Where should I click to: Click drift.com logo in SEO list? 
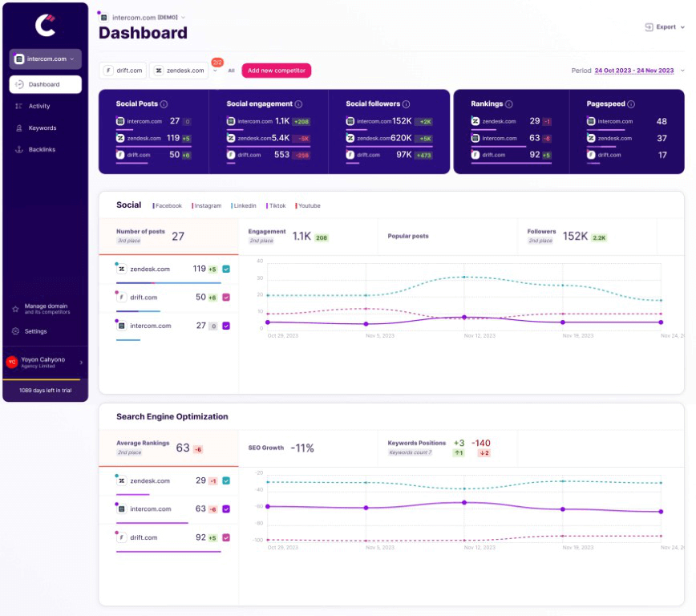121,538
